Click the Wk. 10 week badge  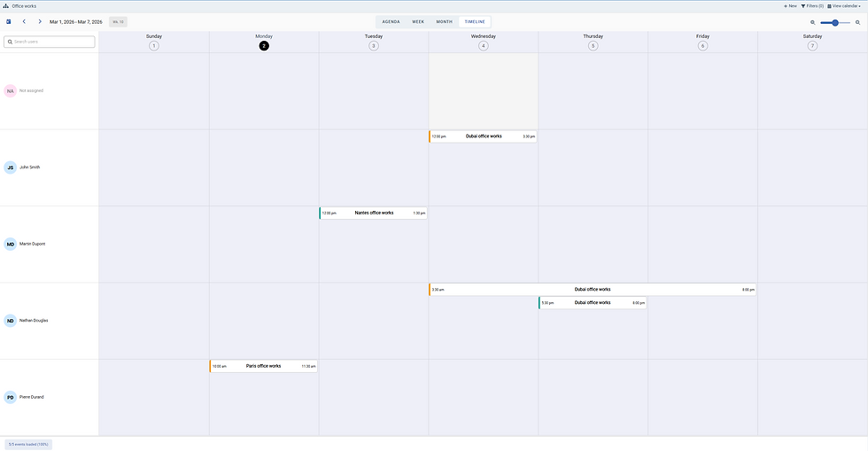coord(118,21)
